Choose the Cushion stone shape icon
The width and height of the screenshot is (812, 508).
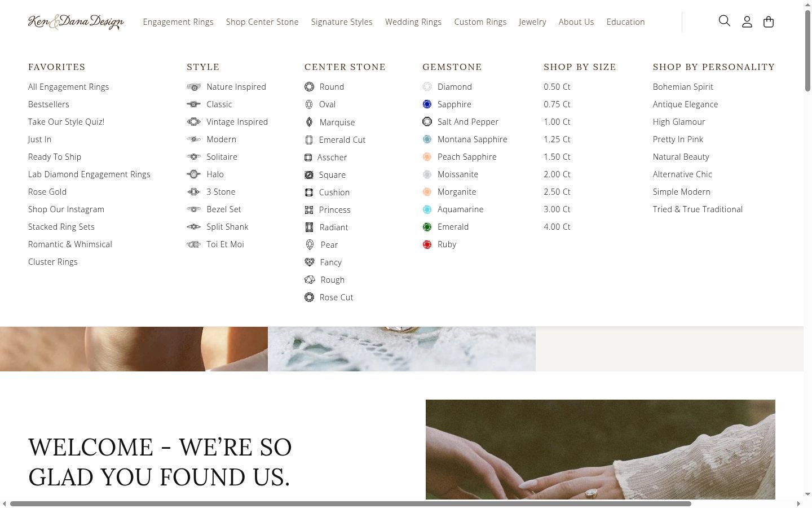coord(309,192)
